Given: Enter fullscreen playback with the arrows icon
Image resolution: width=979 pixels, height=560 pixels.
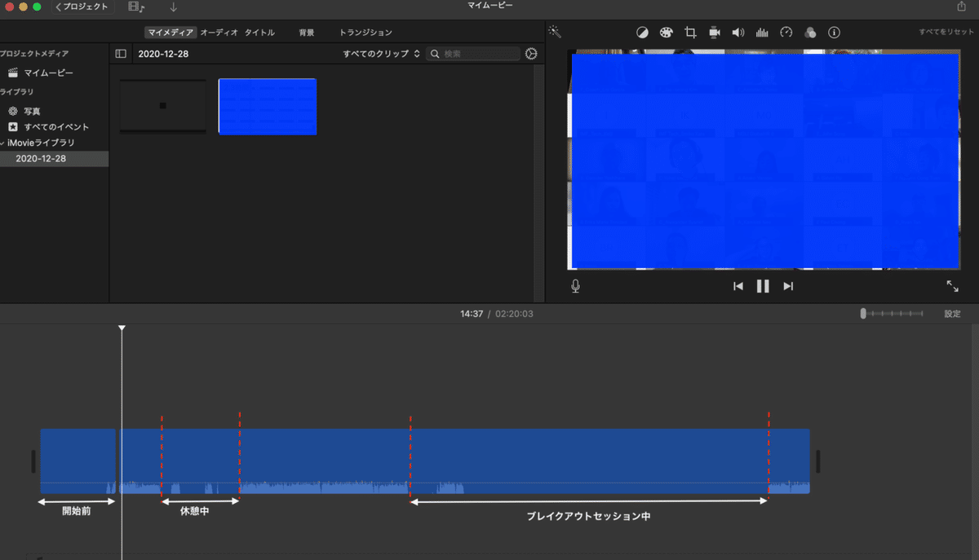Looking at the screenshot, I should point(952,286).
